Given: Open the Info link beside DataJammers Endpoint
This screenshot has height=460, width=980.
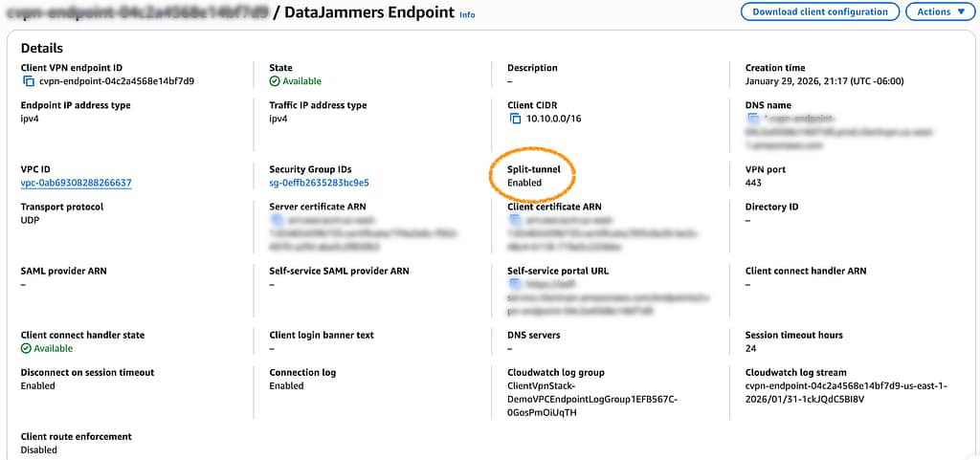Looking at the screenshot, I should click(466, 15).
